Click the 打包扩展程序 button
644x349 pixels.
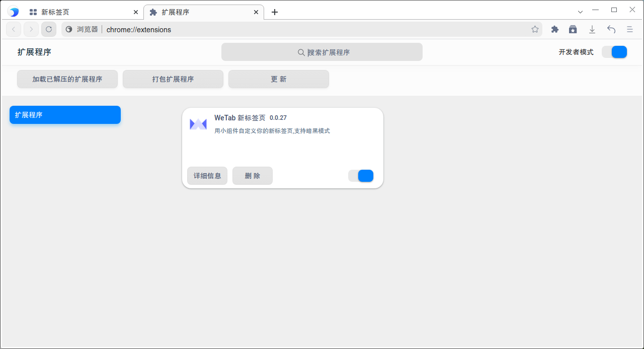[x=173, y=79]
